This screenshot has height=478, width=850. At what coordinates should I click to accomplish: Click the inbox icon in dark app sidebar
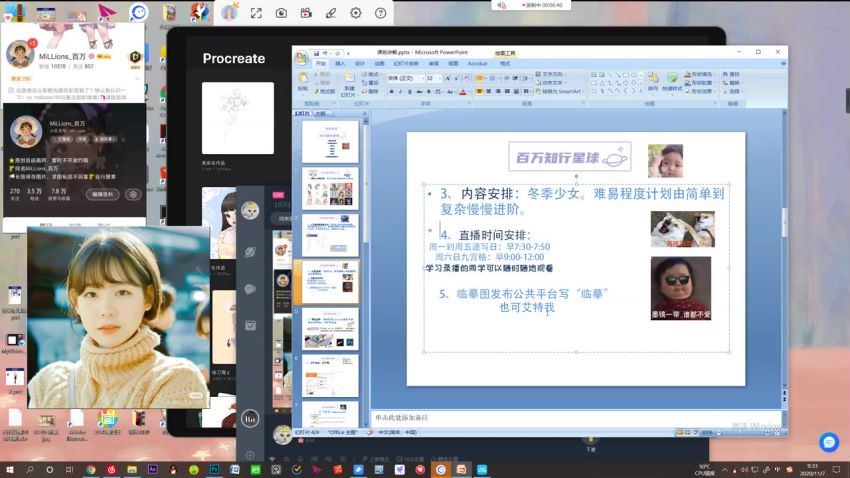[250, 325]
